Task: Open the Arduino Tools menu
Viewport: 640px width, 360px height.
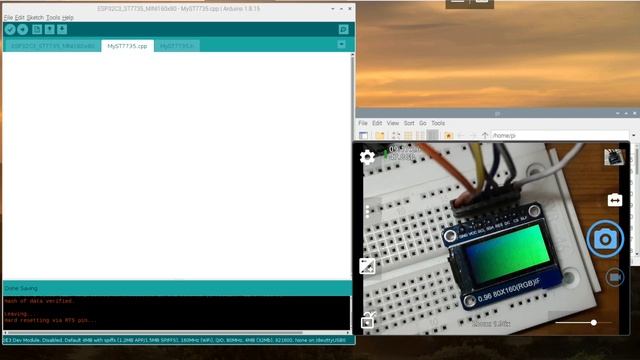Action: (x=53, y=18)
